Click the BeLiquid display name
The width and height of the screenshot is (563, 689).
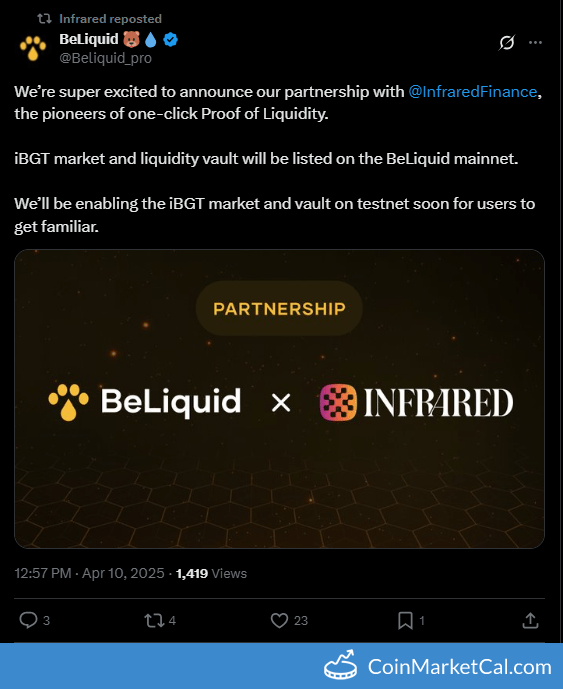pyautogui.click(x=89, y=39)
